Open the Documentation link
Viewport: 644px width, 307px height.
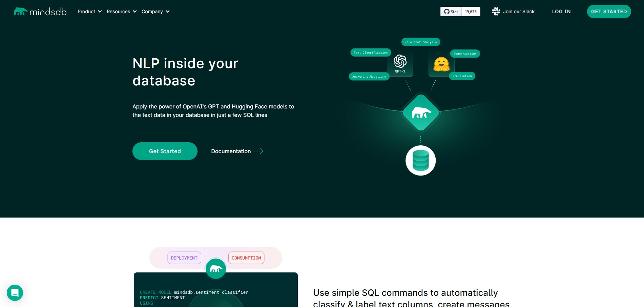tap(231, 151)
